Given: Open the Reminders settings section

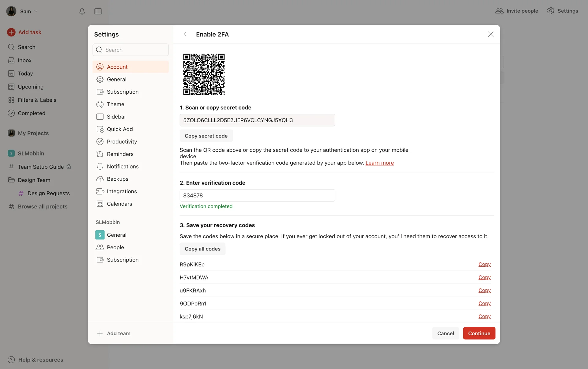Looking at the screenshot, I should coord(120,154).
